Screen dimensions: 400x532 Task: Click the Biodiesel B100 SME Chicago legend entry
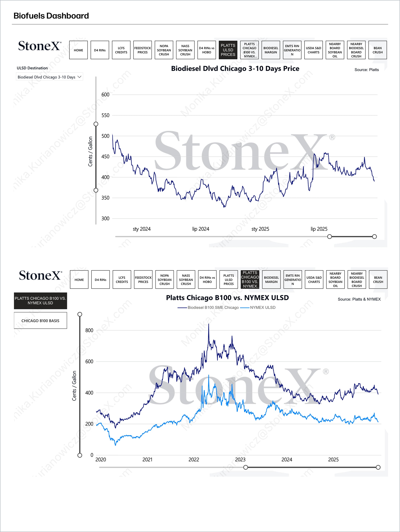213,307
